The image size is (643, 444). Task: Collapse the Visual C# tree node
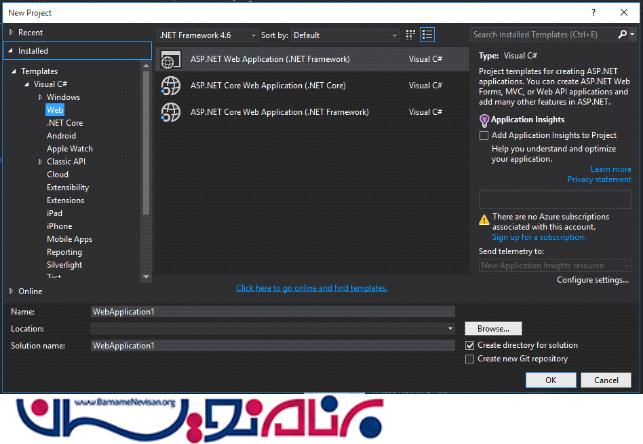pos(27,84)
